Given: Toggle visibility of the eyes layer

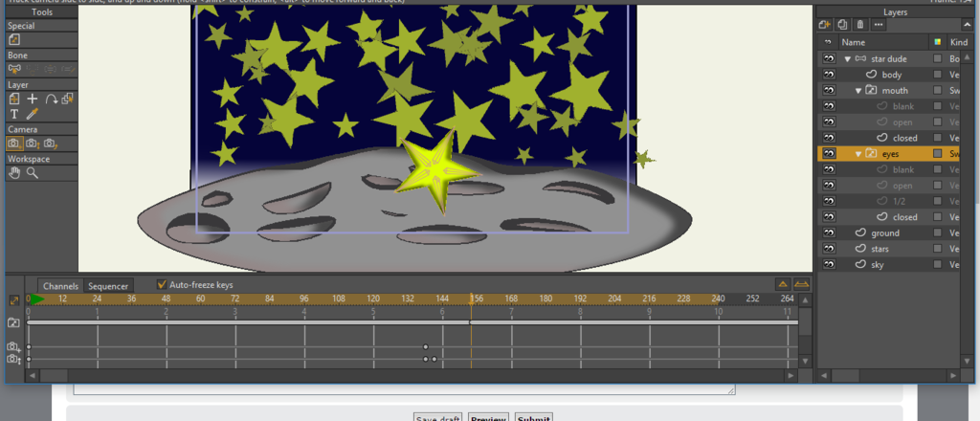Looking at the screenshot, I should pos(829,154).
